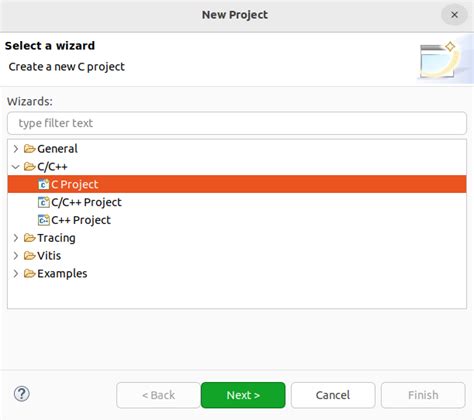This screenshot has height=420, width=474.
Task: Collapse the C/C++ category arrow
Action: click(16, 166)
